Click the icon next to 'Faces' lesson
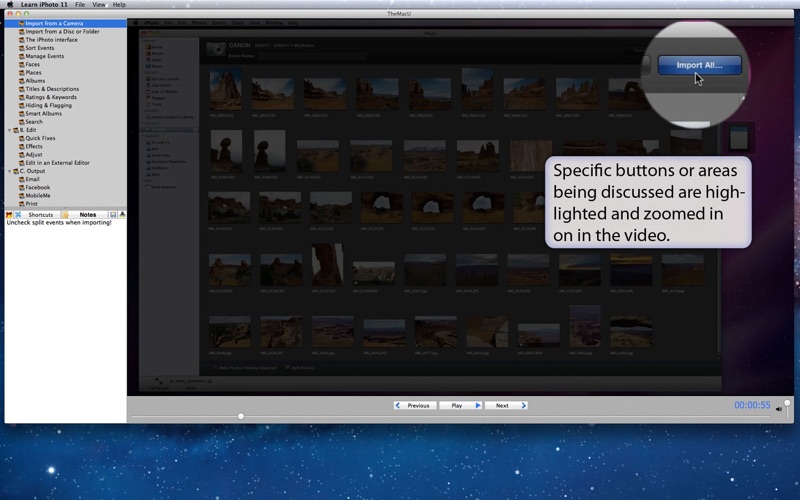 (20, 64)
